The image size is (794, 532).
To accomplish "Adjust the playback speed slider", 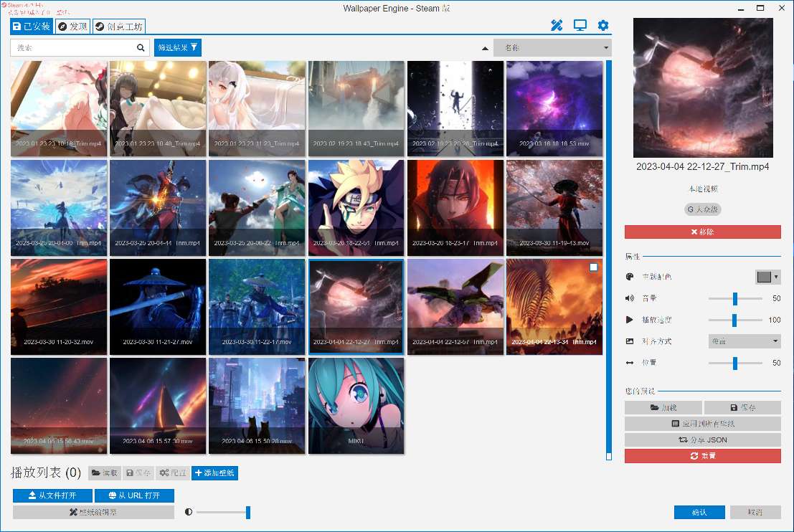I will (734, 320).
